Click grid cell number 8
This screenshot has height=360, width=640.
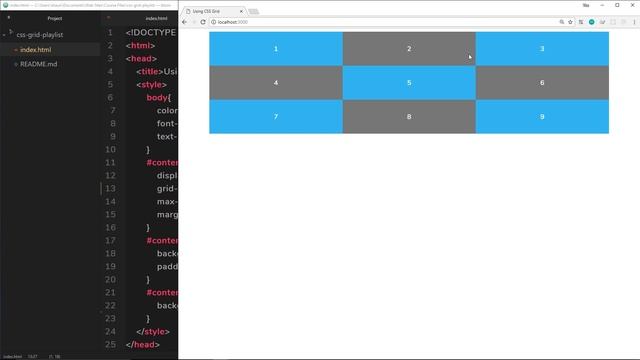click(409, 116)
